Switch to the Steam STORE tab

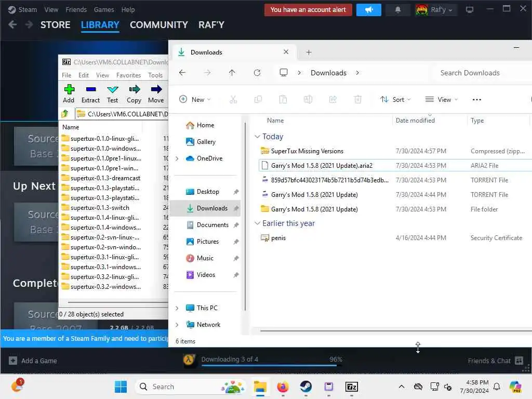[x=55, y=25]
